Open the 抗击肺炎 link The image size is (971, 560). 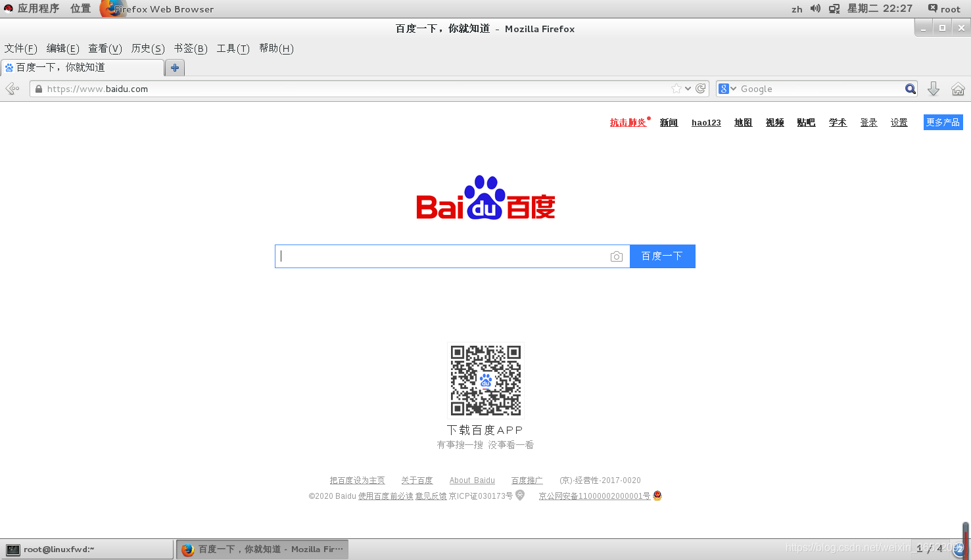click(x=628, y=123)
